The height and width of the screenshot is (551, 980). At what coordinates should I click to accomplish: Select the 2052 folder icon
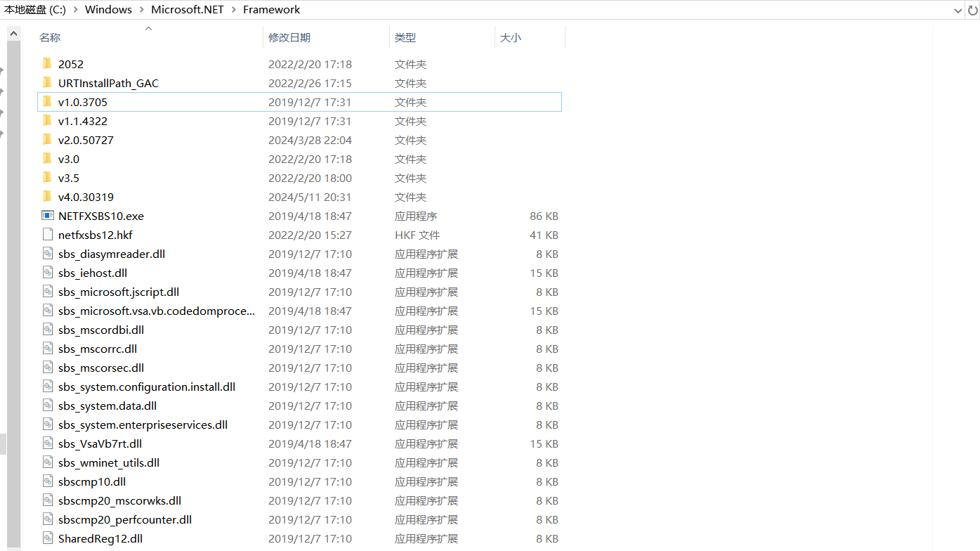[47, 64]
